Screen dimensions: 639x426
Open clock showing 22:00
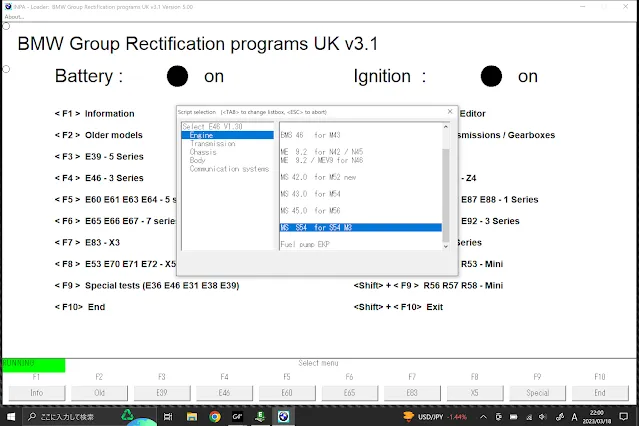[597, 417]
